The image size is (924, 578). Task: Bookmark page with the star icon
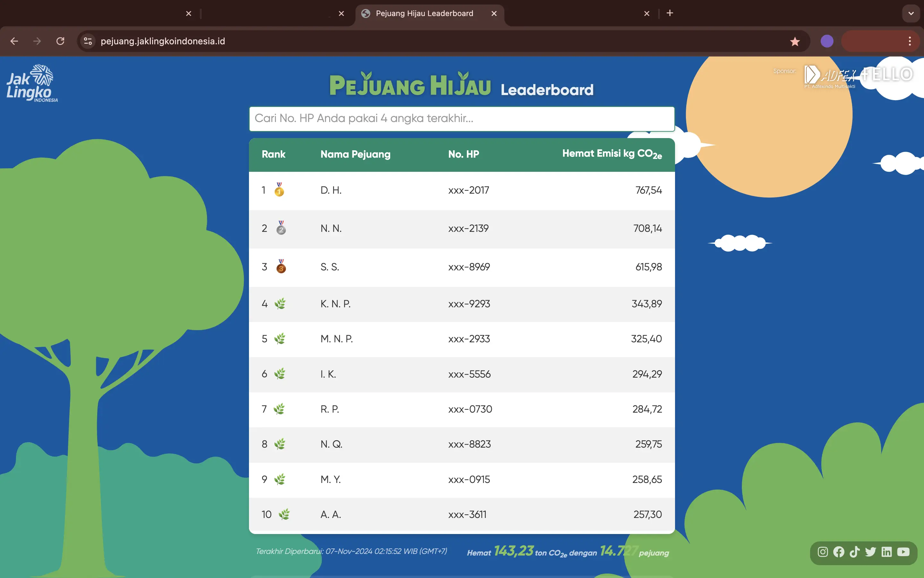coord(795,41)
